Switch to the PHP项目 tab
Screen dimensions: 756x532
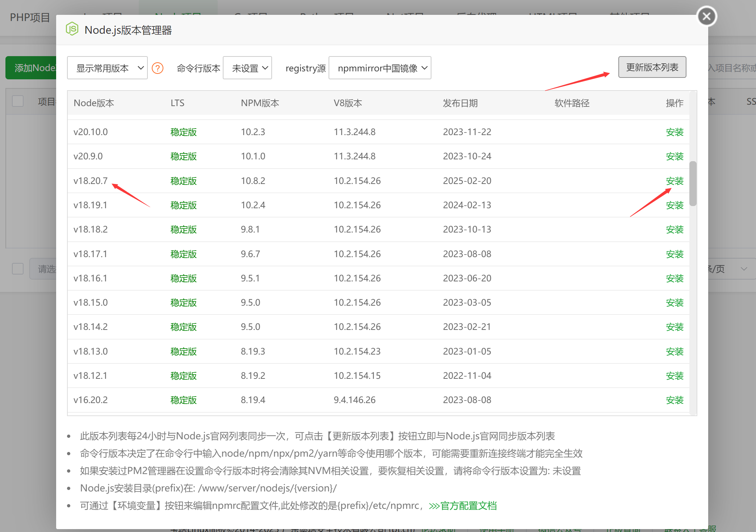(x=30, y=17)
